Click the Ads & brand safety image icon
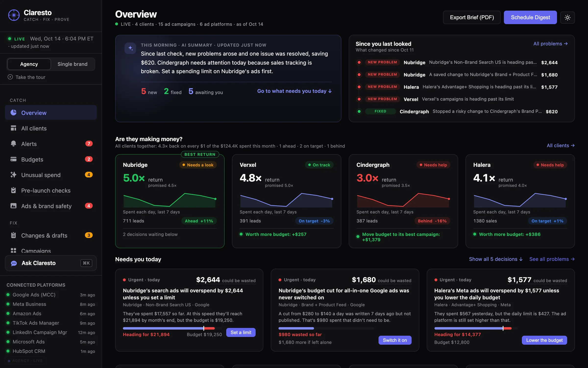This screenshot has height=368, width=588. click(x=13, y=206)
